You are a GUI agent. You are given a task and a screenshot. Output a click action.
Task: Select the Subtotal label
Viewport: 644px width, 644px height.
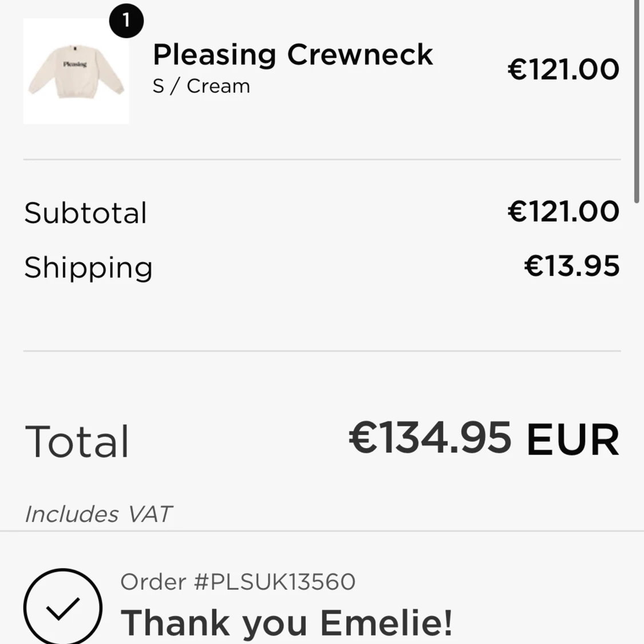click(x=85, y=213)
